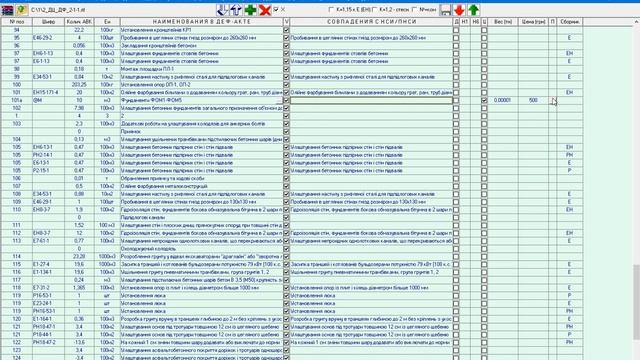Screen dimensions: 640x360
Task: Click the empty match field in row 101а
Action: coord(371,100)
